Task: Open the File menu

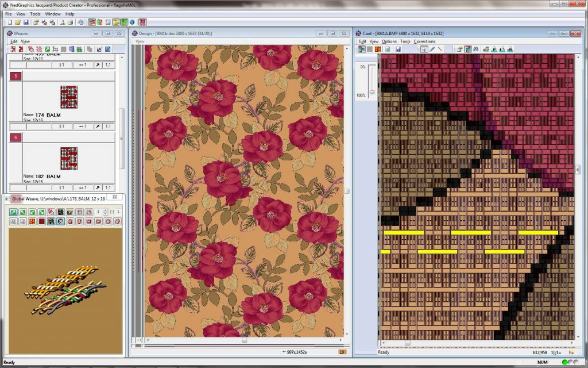Action: click(x=8, y=14)
